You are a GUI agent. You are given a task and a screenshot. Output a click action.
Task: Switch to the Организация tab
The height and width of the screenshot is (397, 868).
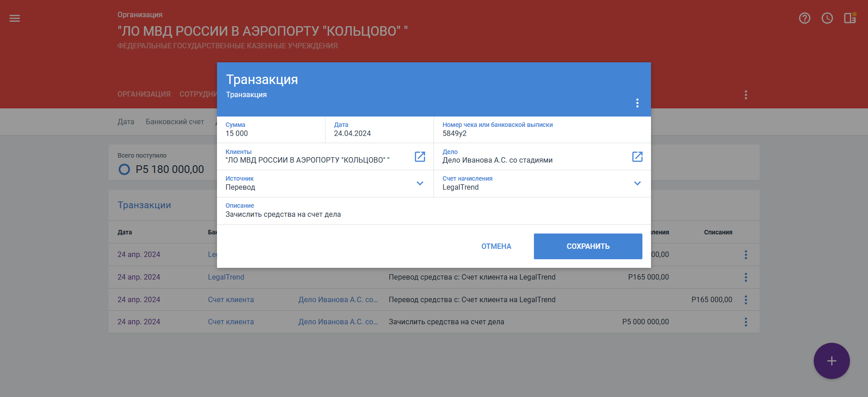tap(144, 94)
